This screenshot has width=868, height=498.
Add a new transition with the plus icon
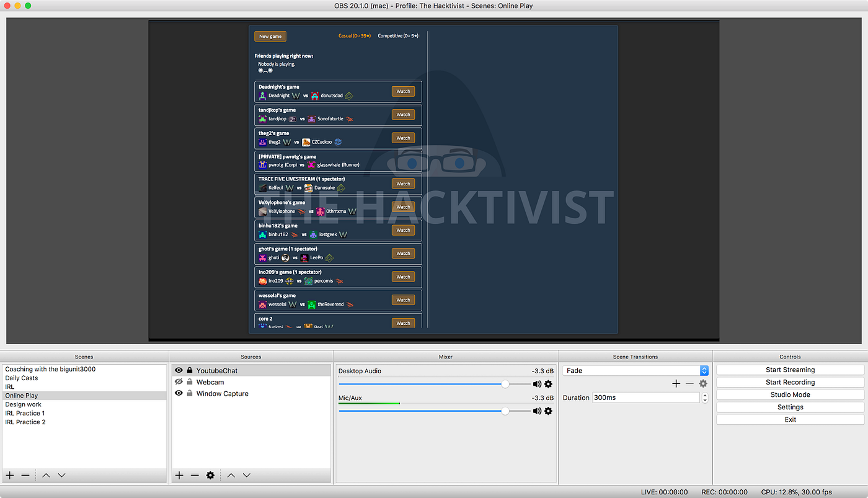click(676, 383)
